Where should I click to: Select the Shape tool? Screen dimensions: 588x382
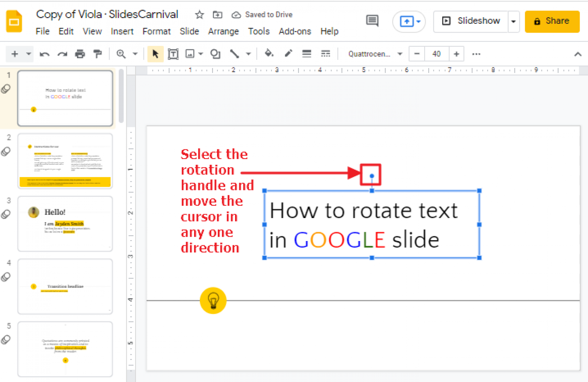(215, 54)
